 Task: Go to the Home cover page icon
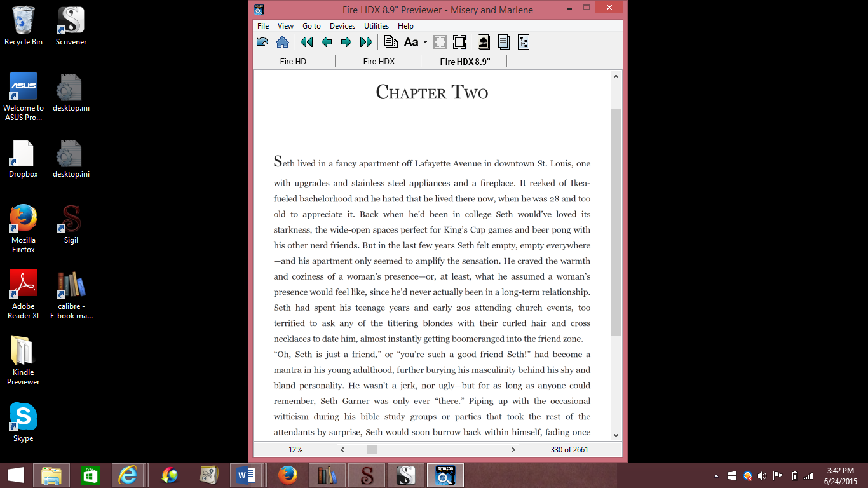click(x=283, y=42)
